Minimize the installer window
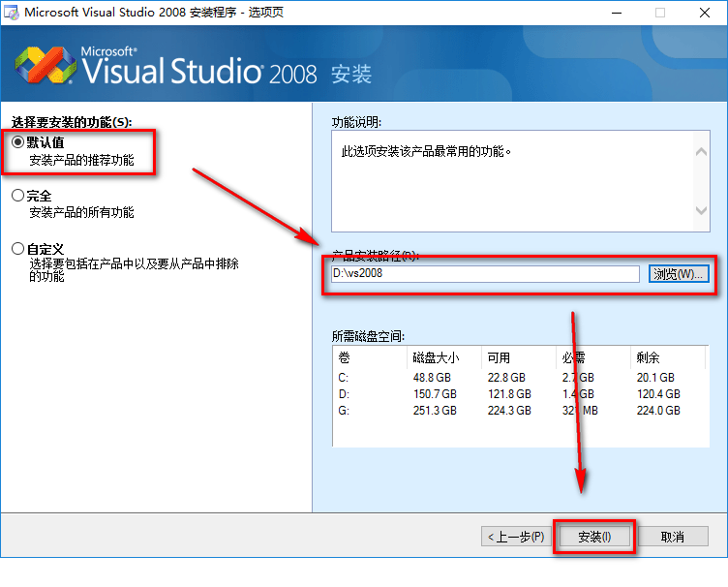The height and width of the screenshot is (587, 728). pos(617,13)
